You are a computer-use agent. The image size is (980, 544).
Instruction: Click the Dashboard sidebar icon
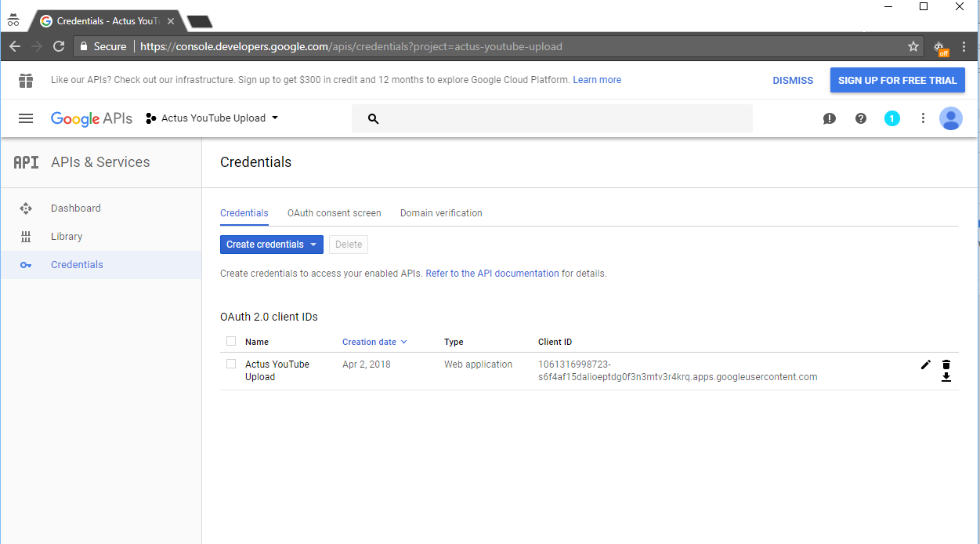[26, 209]
